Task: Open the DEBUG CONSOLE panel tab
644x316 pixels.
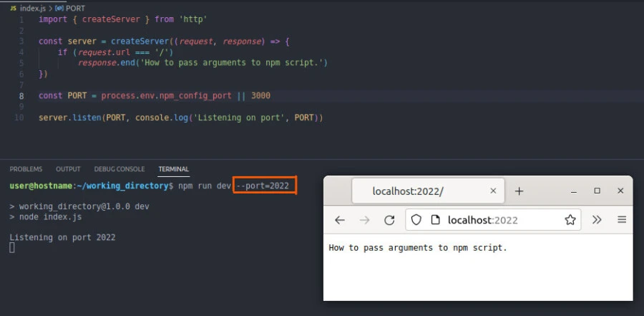Action: click(119, 169)
